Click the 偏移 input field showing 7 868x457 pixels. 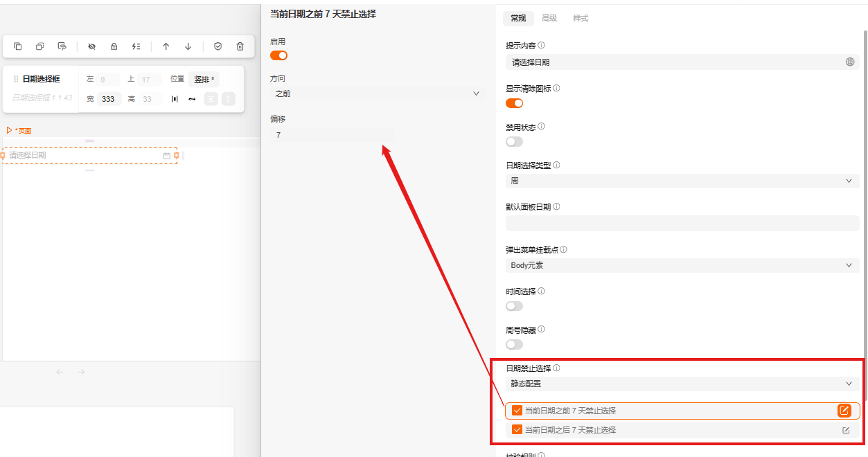[x=333, y=134]
